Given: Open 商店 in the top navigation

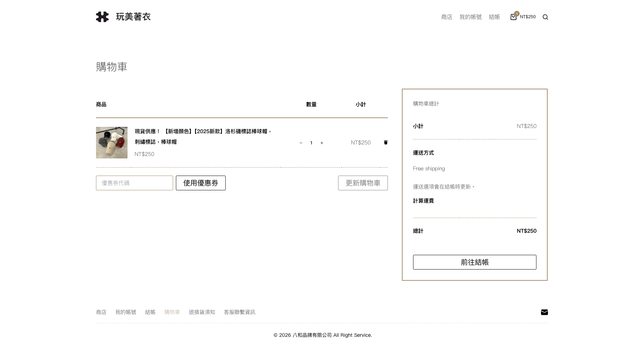Looking at the screenshot, I should coord(447,17).
